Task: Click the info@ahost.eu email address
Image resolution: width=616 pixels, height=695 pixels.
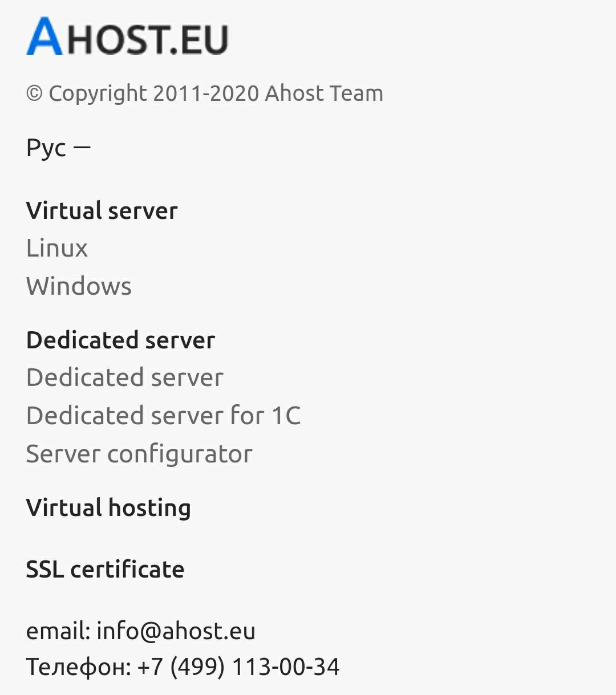Action: (176, 631)
